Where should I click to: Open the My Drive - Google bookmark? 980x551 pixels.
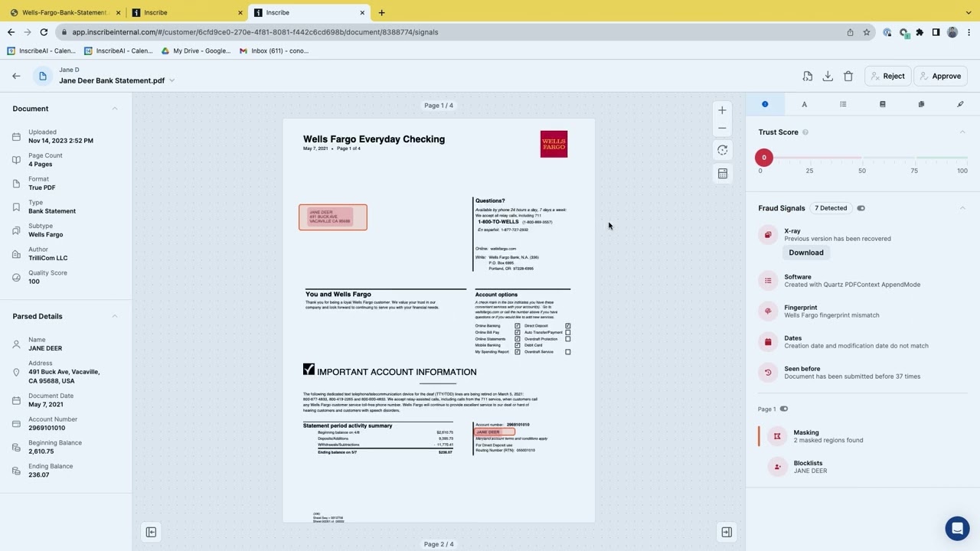tap(196, 51)
